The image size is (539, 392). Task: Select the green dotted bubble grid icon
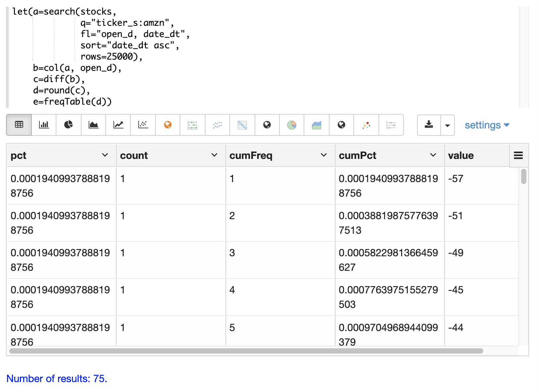tap(193, 125)
